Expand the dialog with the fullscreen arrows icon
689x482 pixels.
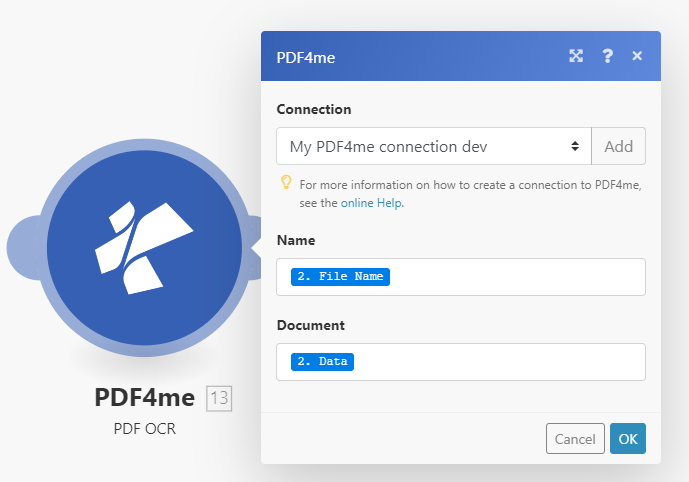pos(576,56)
